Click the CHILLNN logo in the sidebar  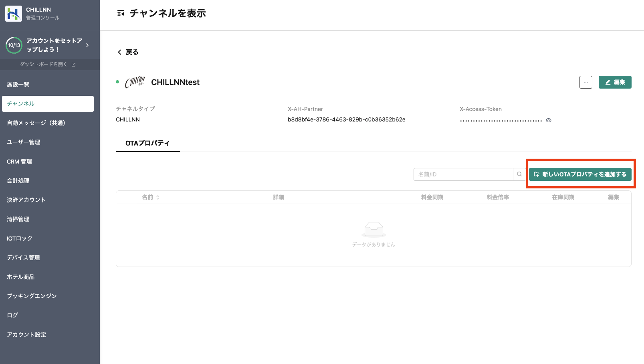click(x=14, y=14)
